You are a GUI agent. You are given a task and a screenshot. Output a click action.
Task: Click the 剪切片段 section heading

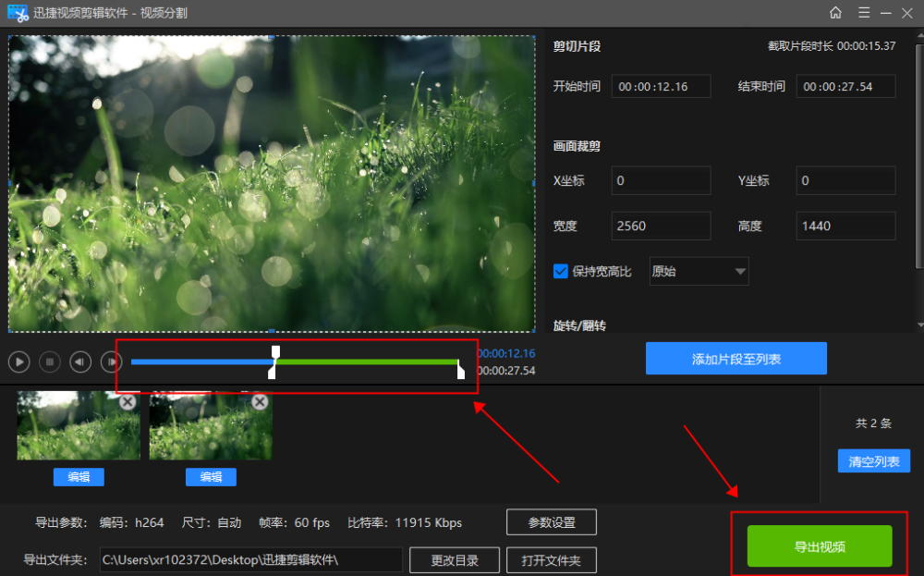[x=577, y=46]
